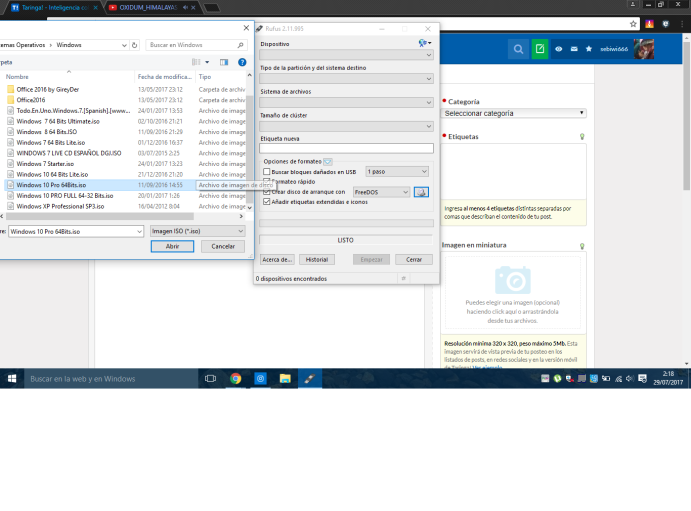Viewport: 691px width, 511px height.
Task: Click Windows in the folder breadcrumb path
Action: point(69,45)
